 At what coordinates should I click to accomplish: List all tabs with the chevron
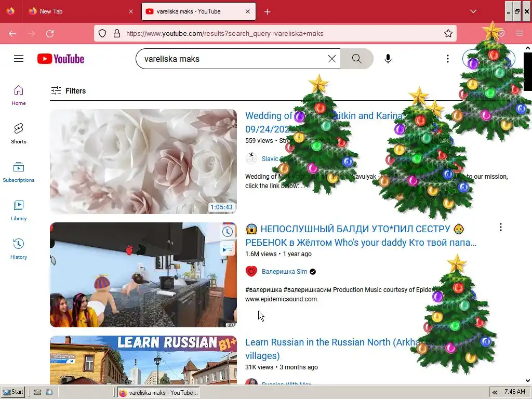point(473,11)
